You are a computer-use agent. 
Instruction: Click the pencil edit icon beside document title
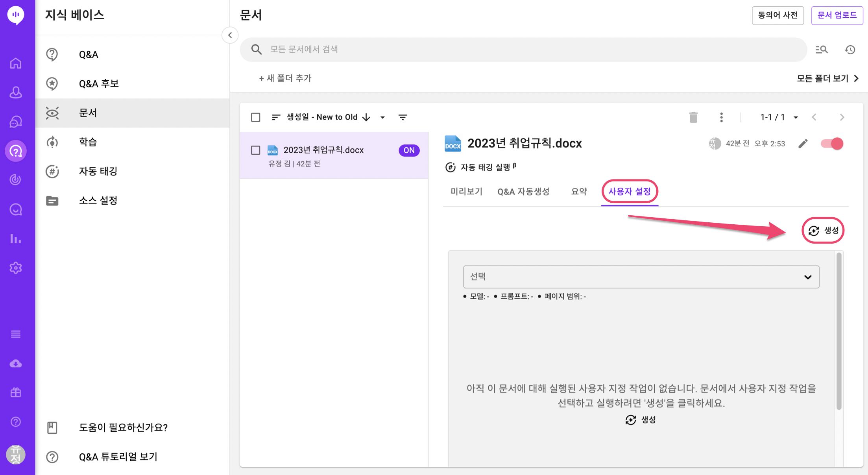point(803,144)
